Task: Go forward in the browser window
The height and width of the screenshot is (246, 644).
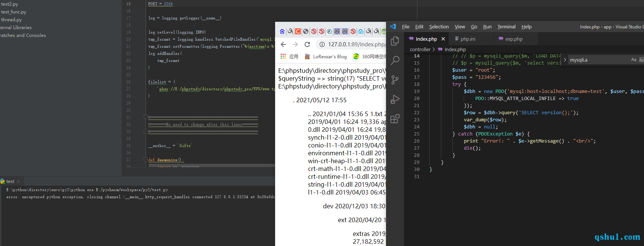Action: (x=295, y=44)
